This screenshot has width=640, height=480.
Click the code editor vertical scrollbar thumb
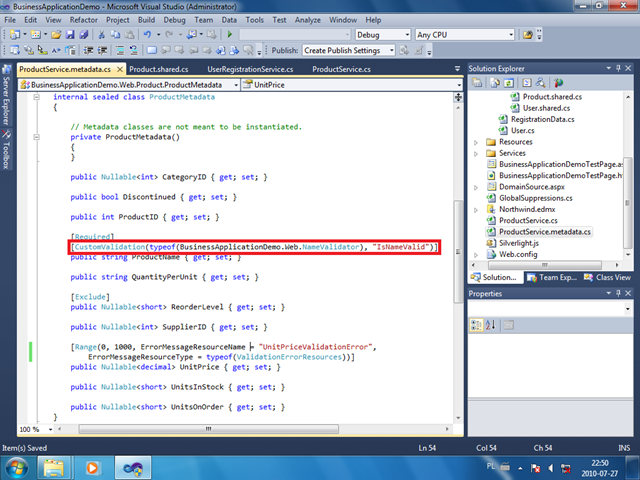458,251
